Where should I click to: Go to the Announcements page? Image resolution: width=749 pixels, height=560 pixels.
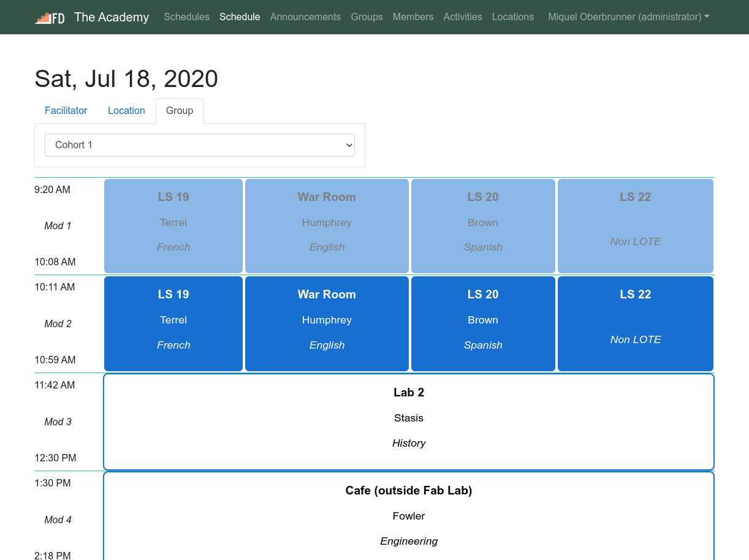pos(305,17)
